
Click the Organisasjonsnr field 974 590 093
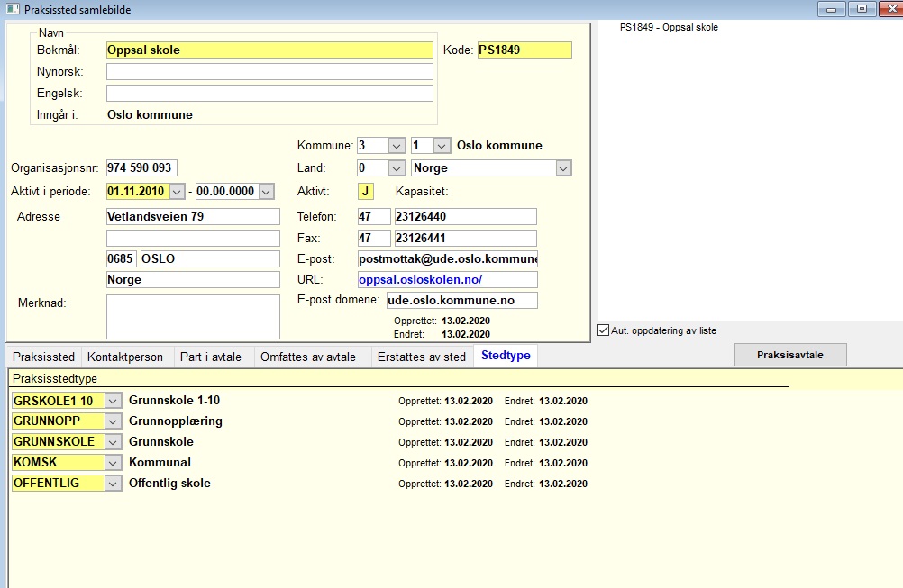(141, 168)
